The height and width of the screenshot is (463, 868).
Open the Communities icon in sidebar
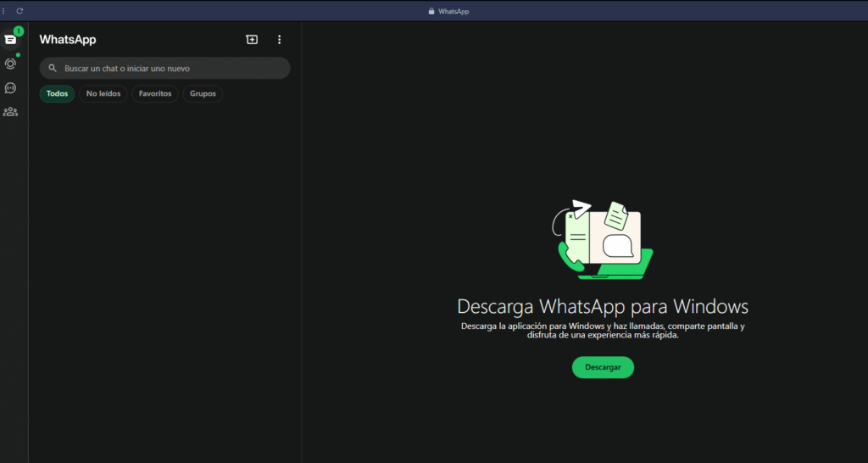(10, 111)
